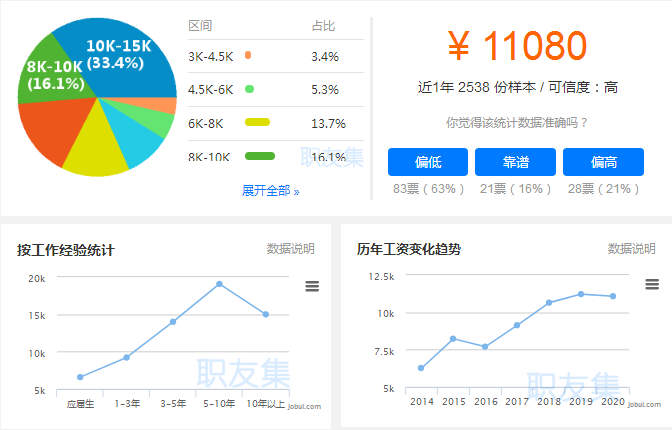Click the 偏低 vote button
Viewport: 672px width, 430px height.
pyautogui.click(x=428, y=162)
